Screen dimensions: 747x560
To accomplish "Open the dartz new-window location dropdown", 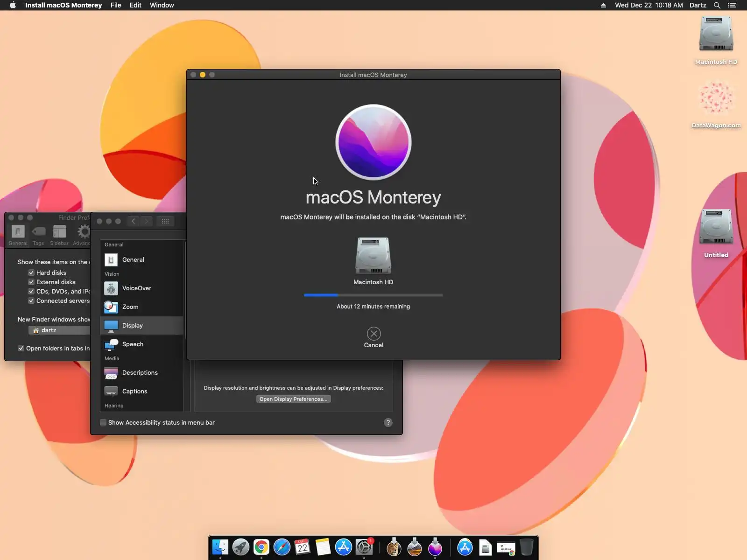I will [59, 330].
